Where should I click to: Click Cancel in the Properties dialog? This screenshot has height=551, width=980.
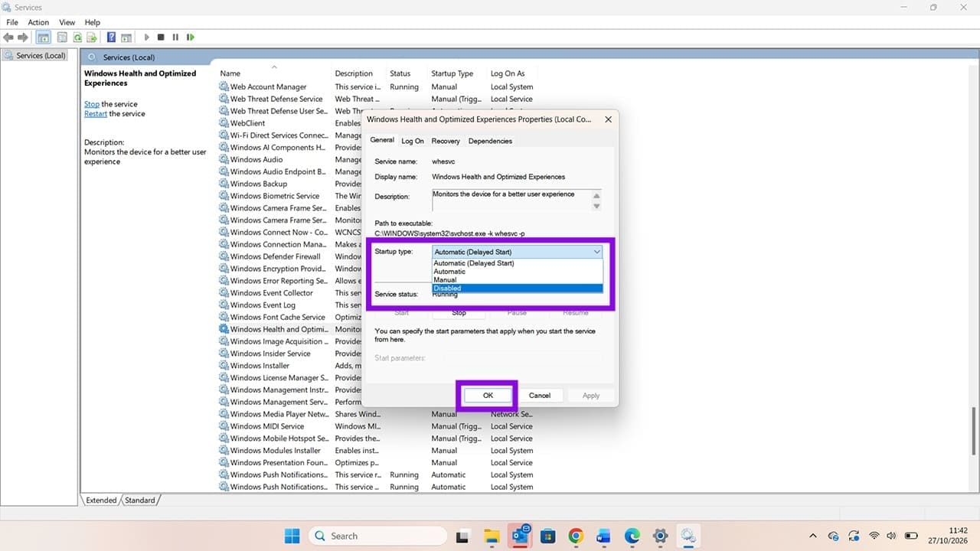point(540,395)
